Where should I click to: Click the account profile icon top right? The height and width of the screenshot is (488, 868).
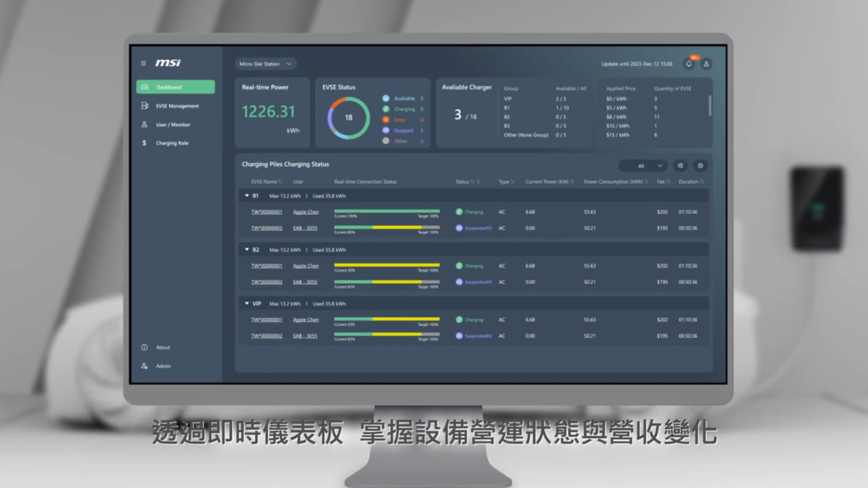coord(705,64)
